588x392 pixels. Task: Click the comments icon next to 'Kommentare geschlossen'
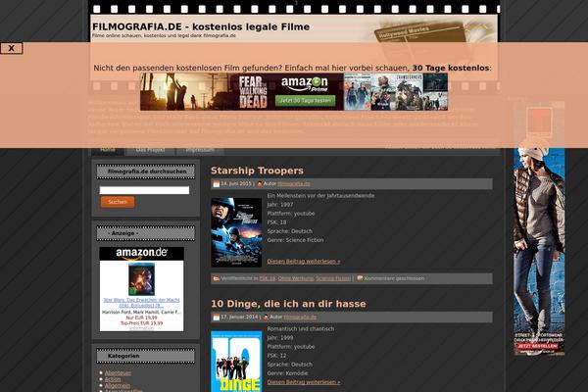tap(360, 278)
